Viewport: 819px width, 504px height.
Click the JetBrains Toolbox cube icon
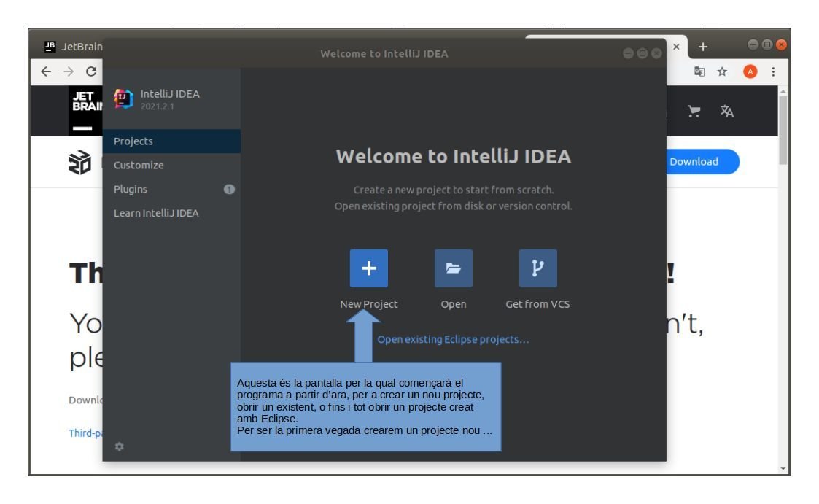tap(80, 162)
